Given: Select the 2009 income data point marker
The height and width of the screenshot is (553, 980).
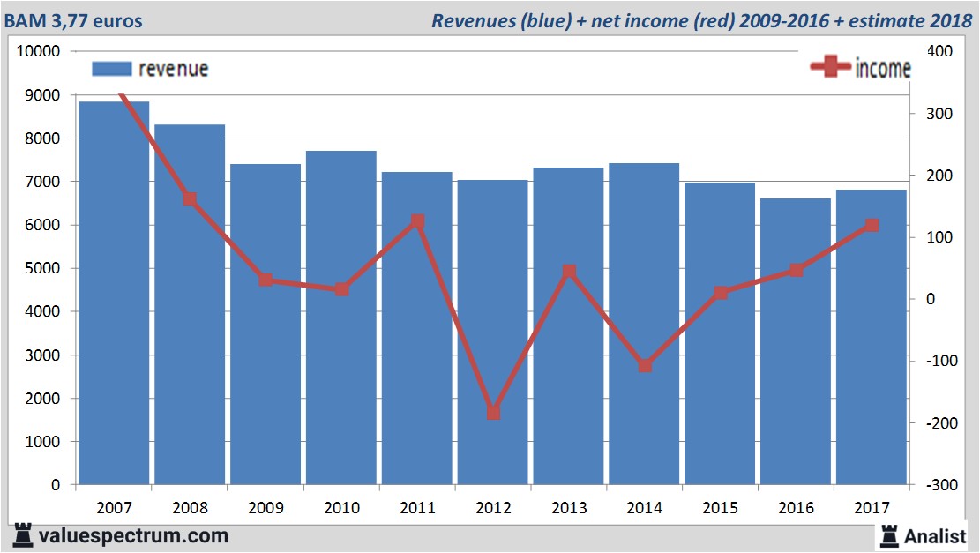Looking at the screenshot, I should point(266,280).
